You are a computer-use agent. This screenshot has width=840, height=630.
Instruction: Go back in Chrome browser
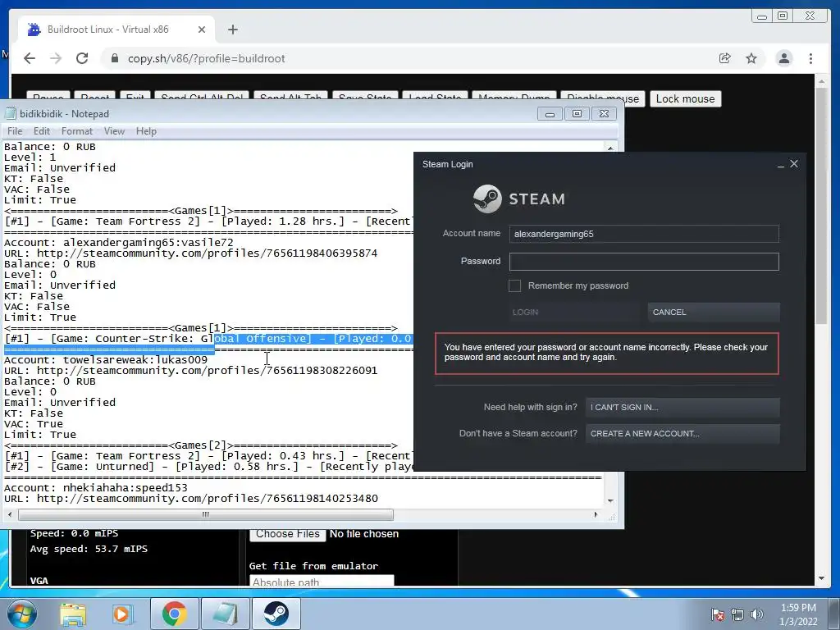pyautogui.click(x=30, y=58)
